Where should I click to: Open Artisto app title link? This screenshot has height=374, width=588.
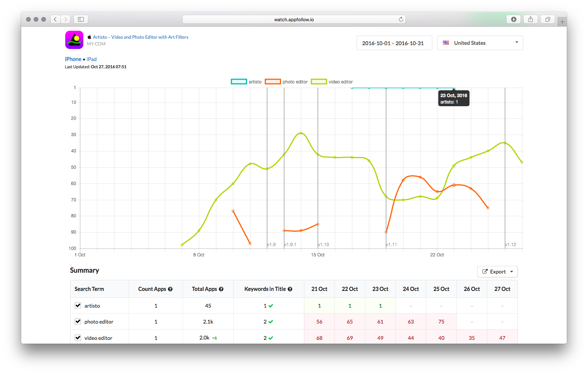tap(141, 37)
